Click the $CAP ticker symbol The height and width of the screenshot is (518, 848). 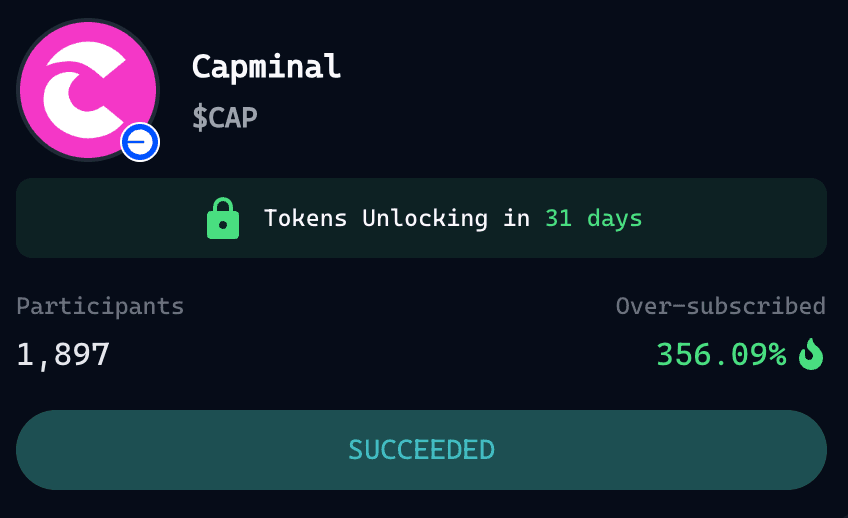point(225,117)
